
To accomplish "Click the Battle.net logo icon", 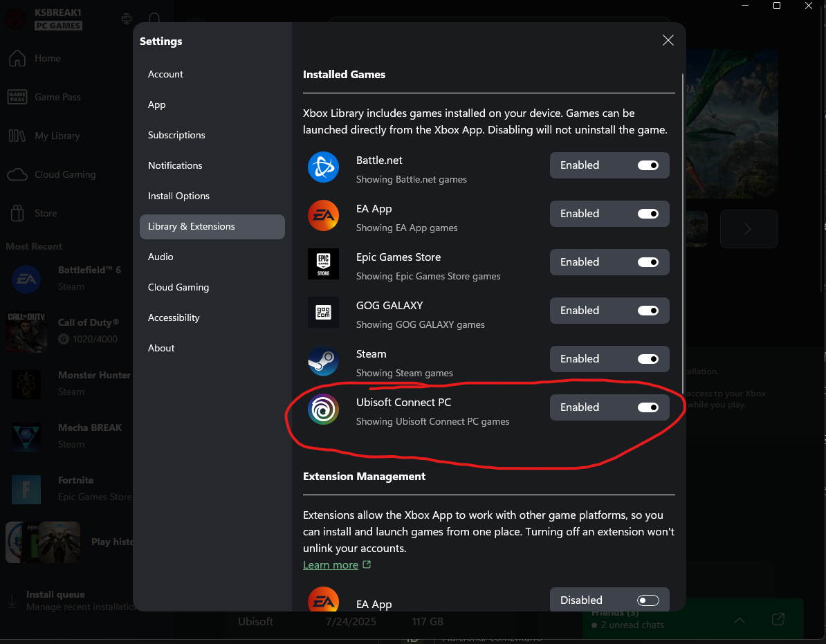I will click(323, 167).
